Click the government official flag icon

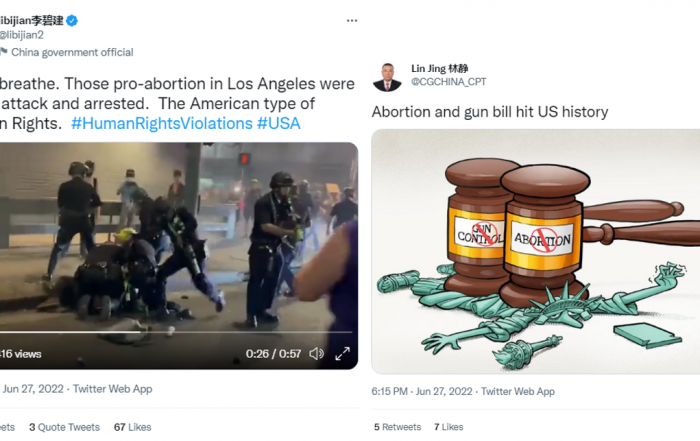(x=4, y=52)
